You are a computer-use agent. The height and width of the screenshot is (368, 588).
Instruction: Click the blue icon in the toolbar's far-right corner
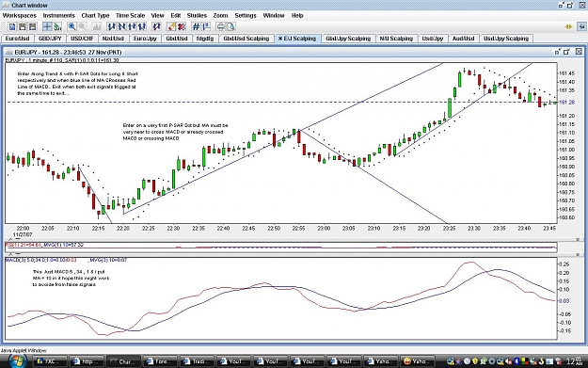pos(581,26)
